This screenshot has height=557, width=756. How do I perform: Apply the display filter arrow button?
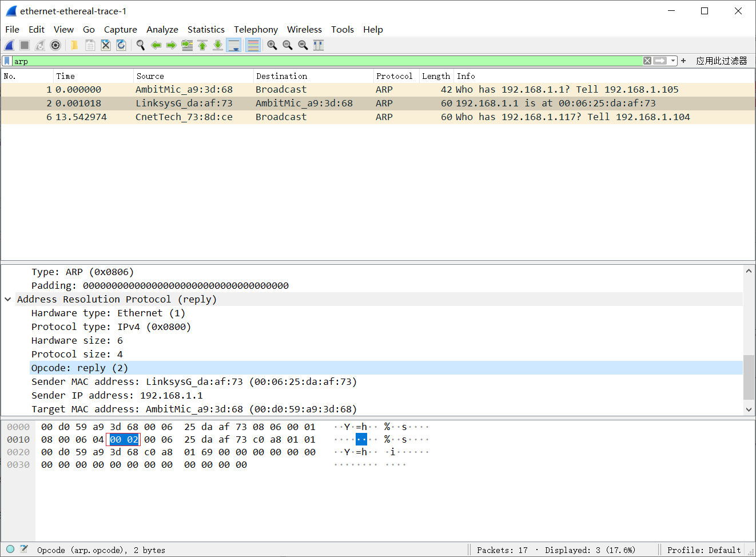click(x=660, y=61)
